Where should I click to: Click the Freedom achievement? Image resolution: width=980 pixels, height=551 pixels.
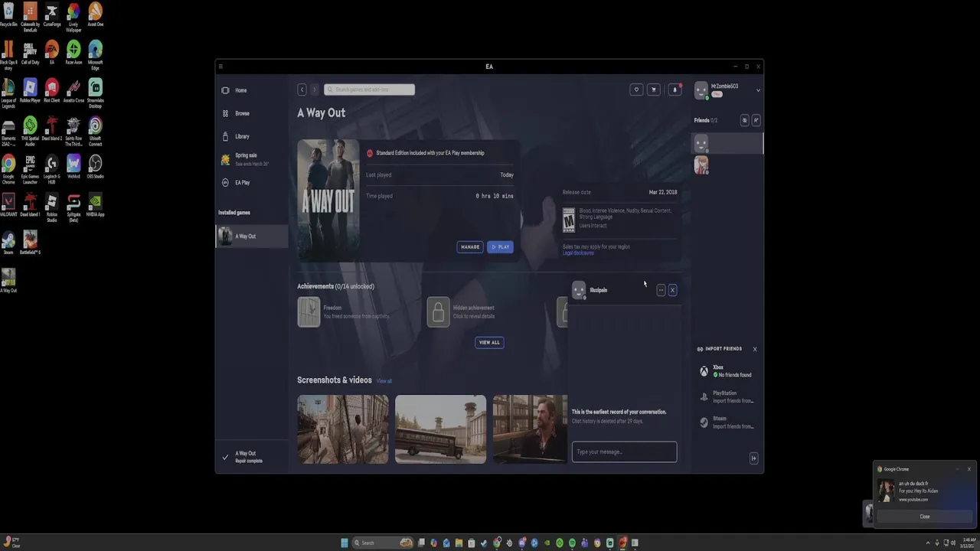(345, 312)
